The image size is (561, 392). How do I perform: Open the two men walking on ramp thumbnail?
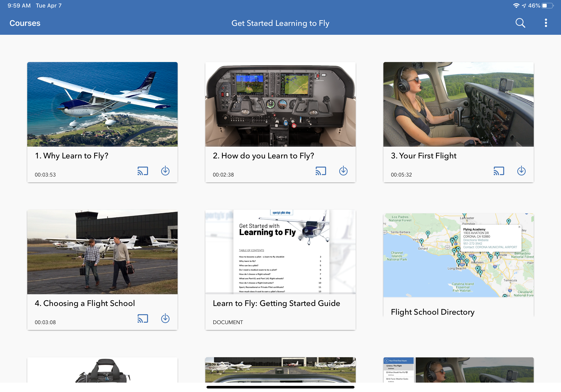point(102,252)
